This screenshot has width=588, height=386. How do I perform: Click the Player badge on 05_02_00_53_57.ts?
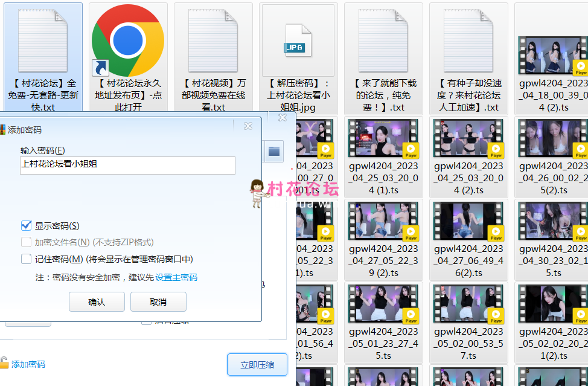(496, 316)
